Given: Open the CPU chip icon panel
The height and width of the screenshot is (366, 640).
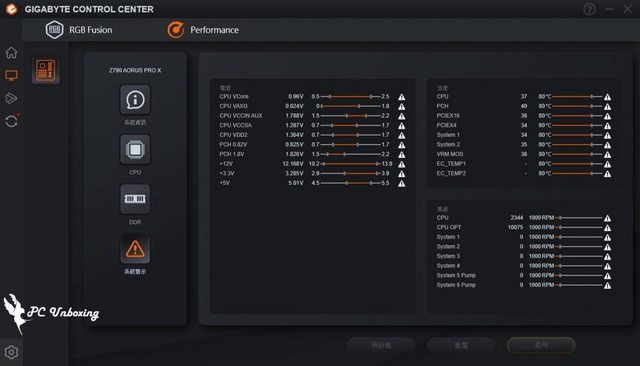Looking at the screenshot, I should [135, 149].
